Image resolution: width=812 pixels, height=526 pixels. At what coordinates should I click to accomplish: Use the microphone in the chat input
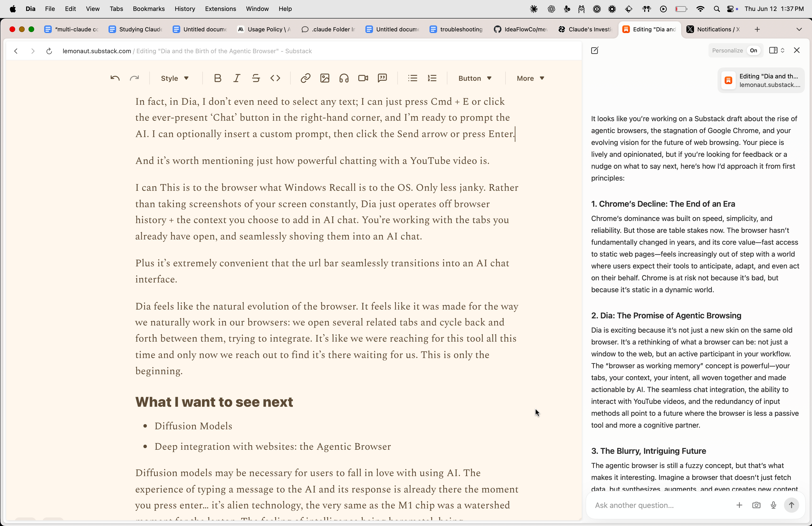coord(774,506)
